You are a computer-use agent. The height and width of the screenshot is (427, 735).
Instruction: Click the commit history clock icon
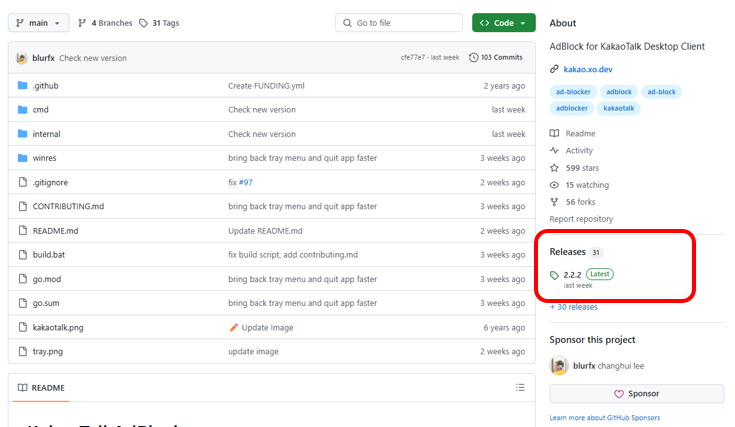click(x=473, y=57)
